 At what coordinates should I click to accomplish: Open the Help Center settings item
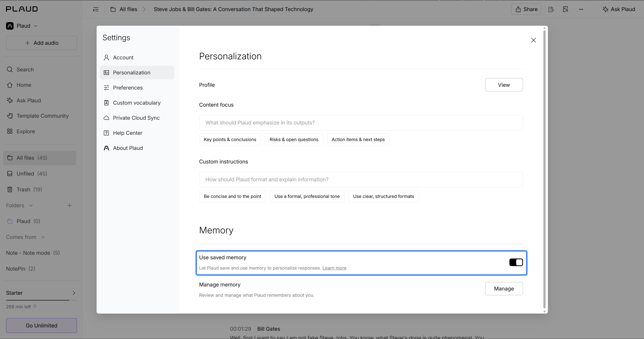point(137,133)
